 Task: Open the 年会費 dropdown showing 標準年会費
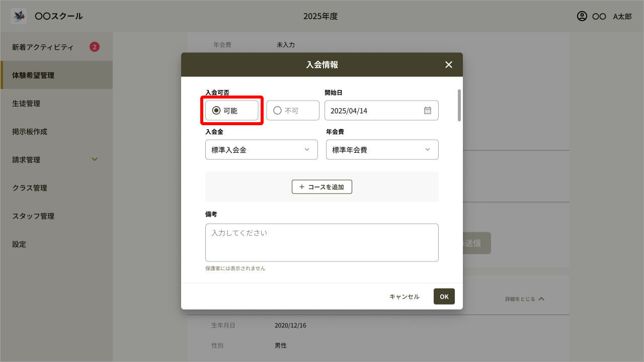(382, 149)
